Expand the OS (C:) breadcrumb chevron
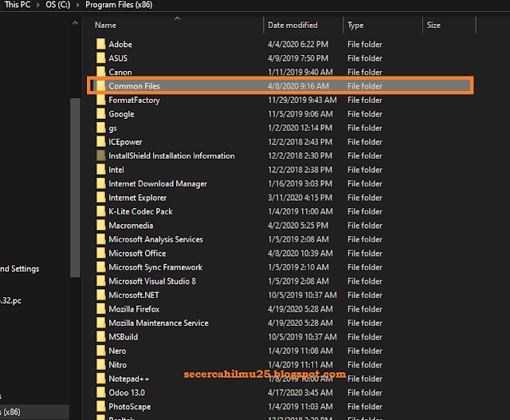The width and height of the screenshot is (510, 420). click(x=77, y=5)
